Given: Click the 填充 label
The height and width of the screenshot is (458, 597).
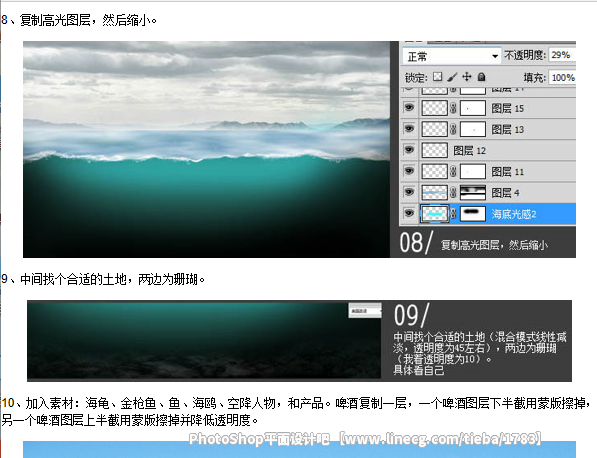Looking at the screenshot, I should tap(535, 78).
